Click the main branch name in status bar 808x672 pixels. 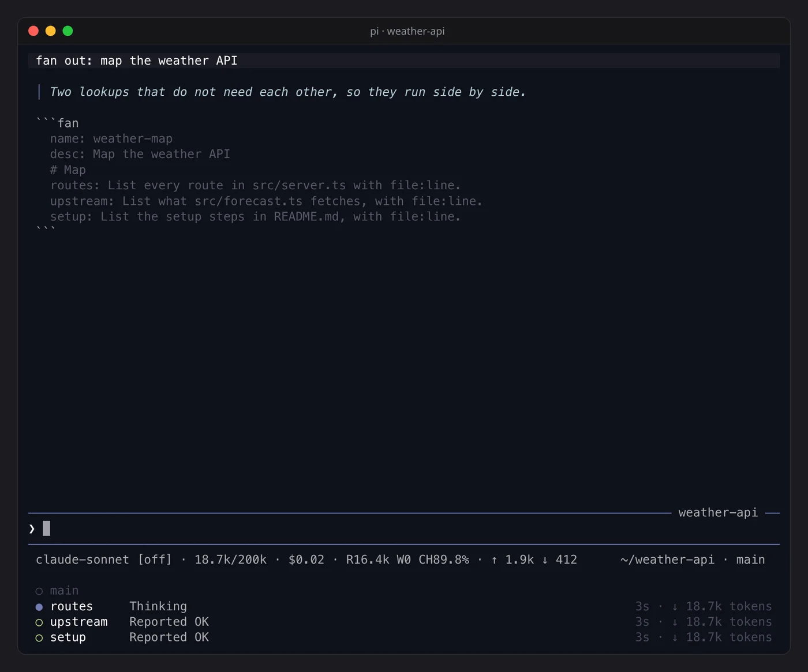751,560
